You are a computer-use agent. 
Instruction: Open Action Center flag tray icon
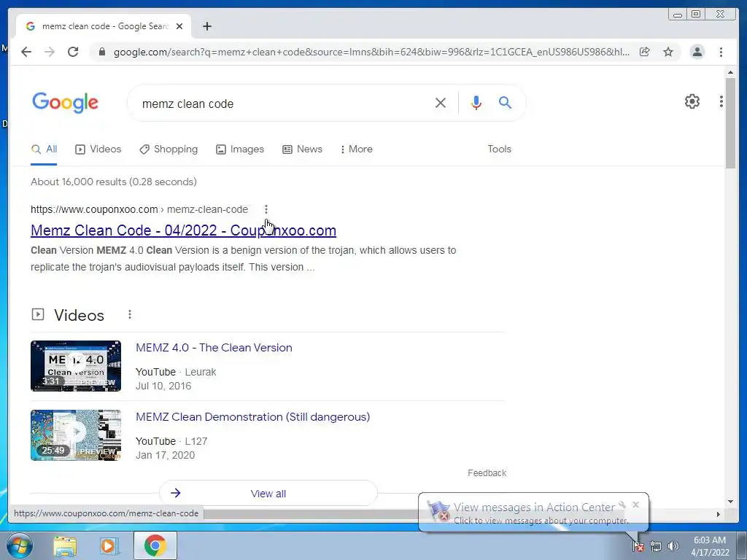pyautogui.click(x=638, y=547)
